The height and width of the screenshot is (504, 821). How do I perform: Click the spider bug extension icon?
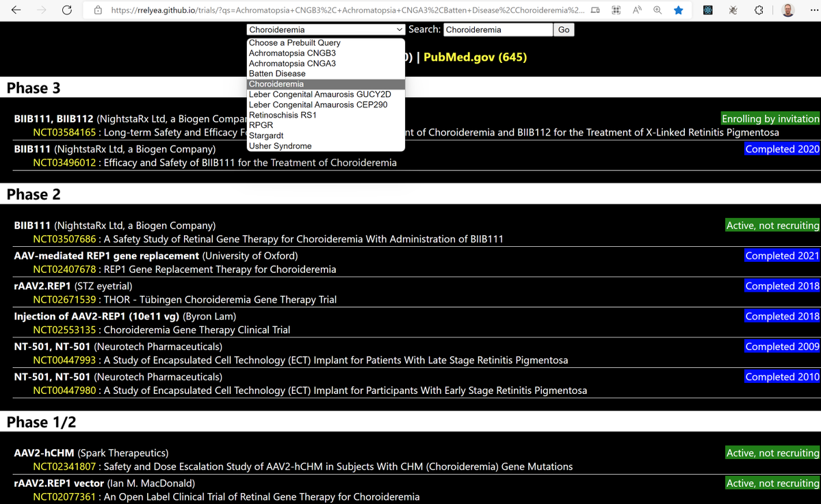pos(733,10)
